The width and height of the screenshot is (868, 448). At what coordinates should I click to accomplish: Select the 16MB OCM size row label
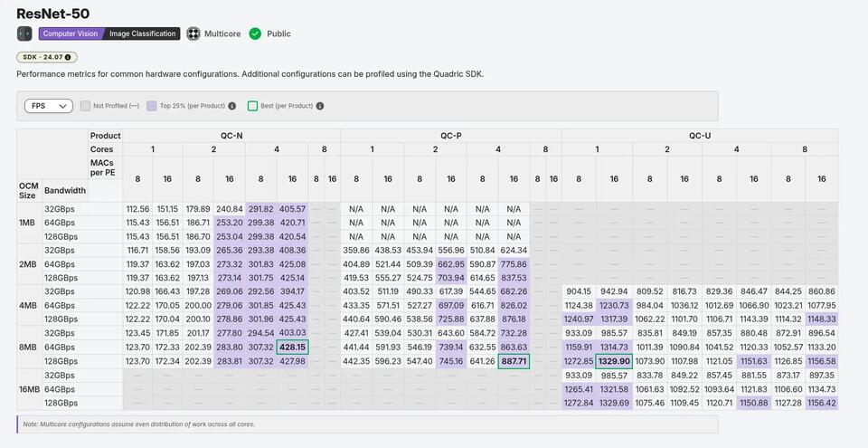(29, 389)
